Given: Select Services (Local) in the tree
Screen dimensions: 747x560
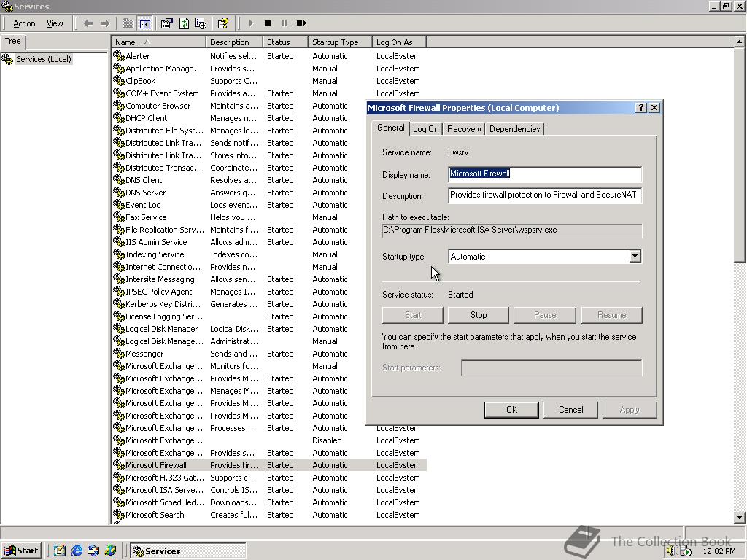Looking at the screenshot, I should (43, 59).
